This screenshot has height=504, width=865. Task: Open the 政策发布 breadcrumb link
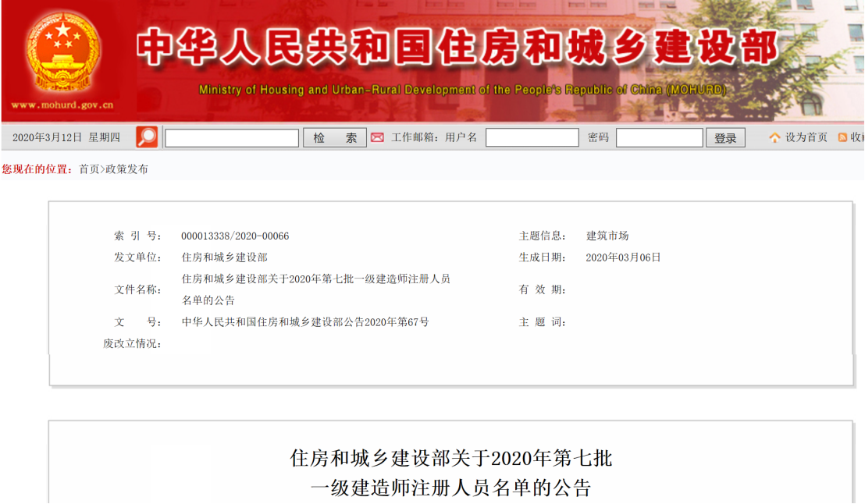tap(127, 169)
